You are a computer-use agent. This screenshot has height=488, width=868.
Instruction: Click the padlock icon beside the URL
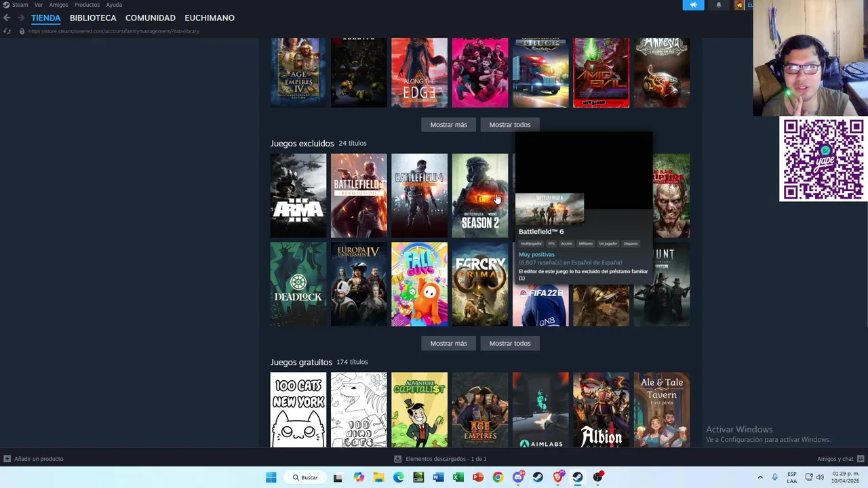pyautogui.click(x=22, y=31)
